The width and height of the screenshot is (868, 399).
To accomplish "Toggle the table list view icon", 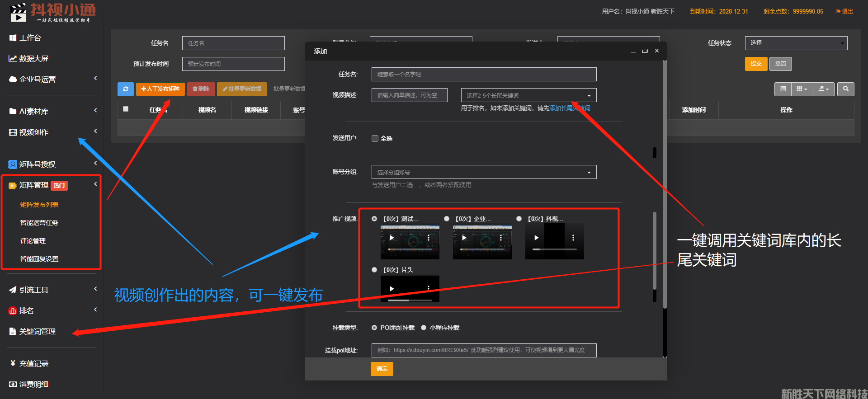I will click(x=783, y=89).
